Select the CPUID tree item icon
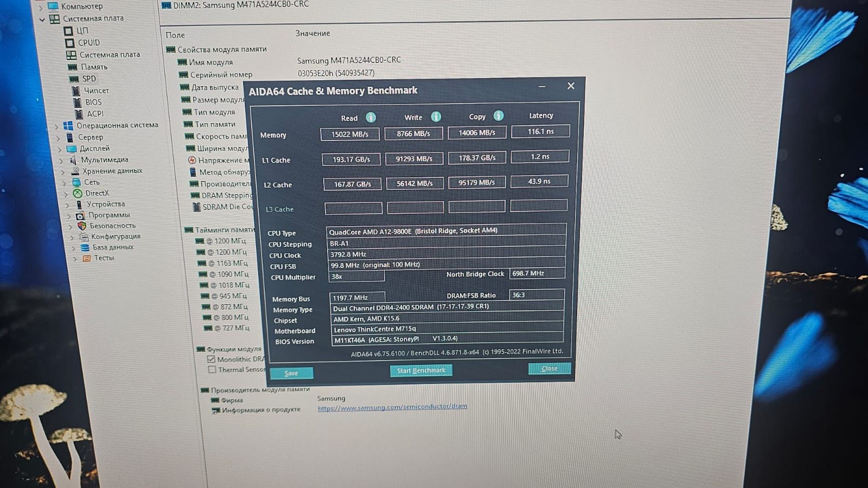Viewport: 868px width, 488px height. (69, 43)
